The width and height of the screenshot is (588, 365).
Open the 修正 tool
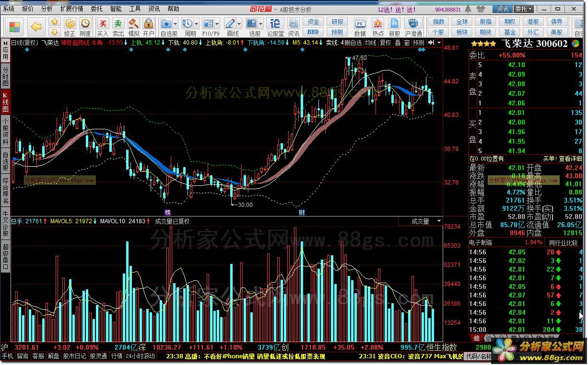point(70,27)
